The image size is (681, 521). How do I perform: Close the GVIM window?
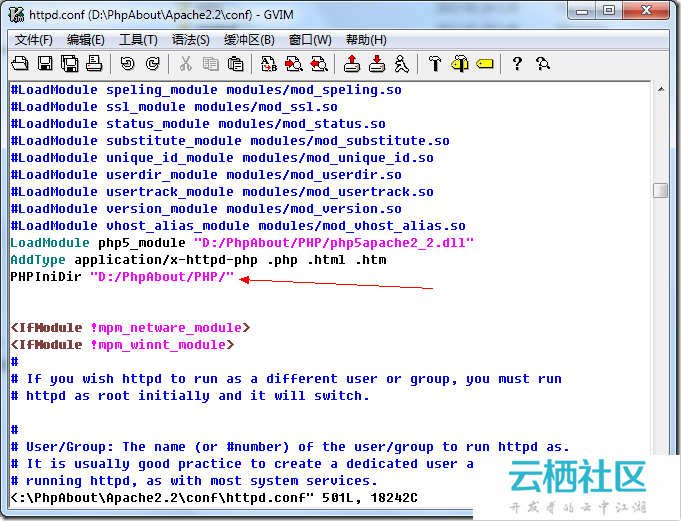[646, 10]
